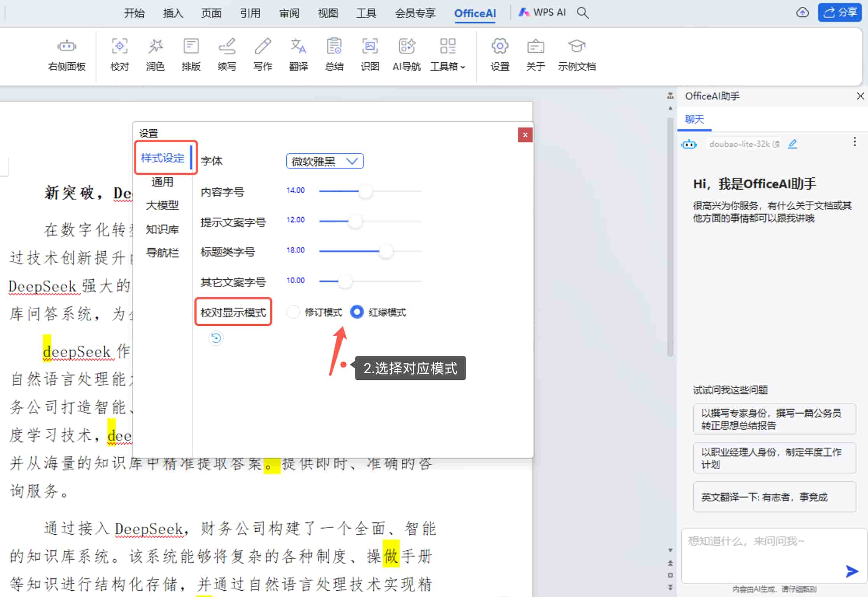The image size is (868, 597).
Task: Open the 翻译 translation tool
Action: 298,54
